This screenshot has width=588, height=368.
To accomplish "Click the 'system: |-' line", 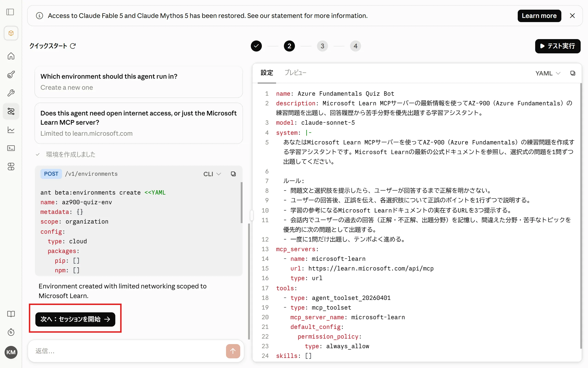I will (294, 133).
